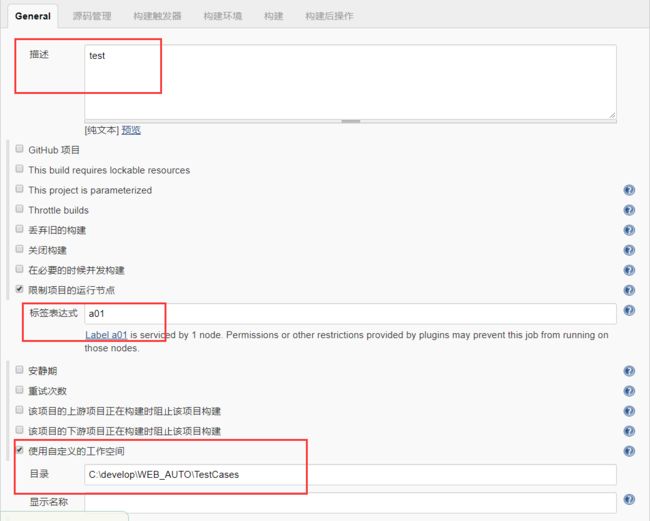This screenshot has height=521, width=650.
Task: Check the 关闭构建 option
Action: (x=19, y=249)
